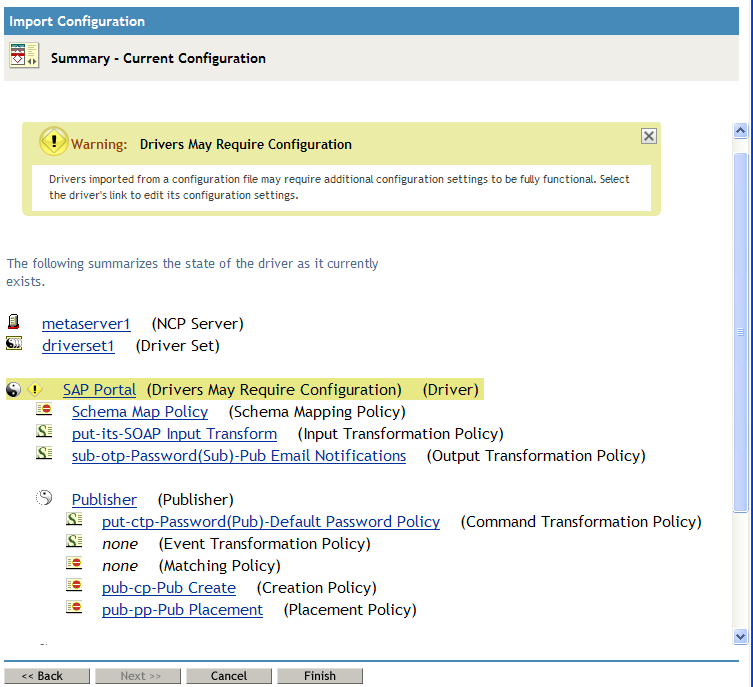Click the Schema Map Policy icon
The image size is (753, 687).
pyautogui.click(x=44, y=410)
